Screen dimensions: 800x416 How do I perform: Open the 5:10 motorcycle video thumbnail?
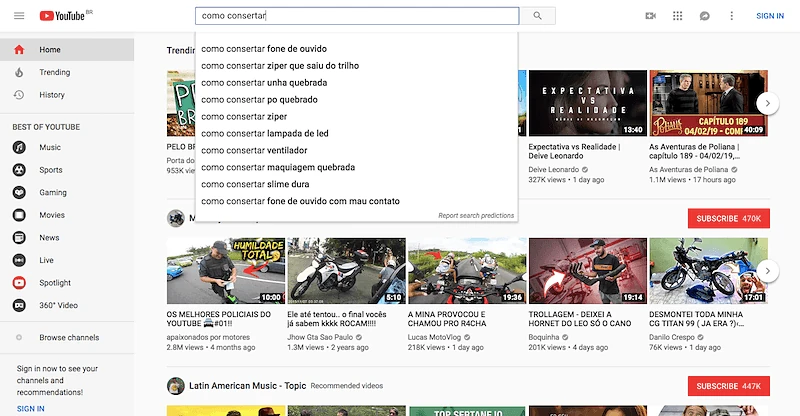pos(346,271)
